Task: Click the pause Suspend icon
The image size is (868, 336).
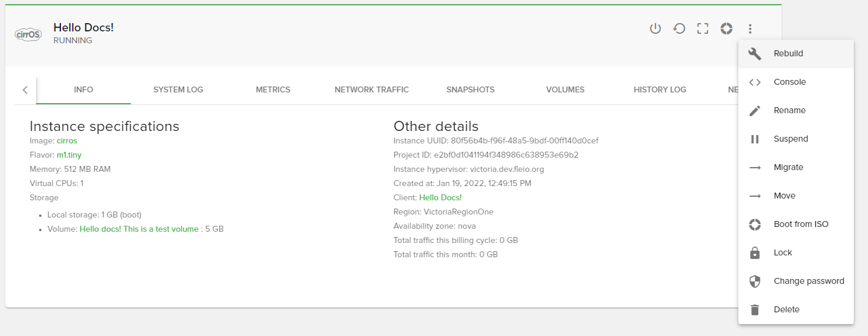Action: [755, 139]
